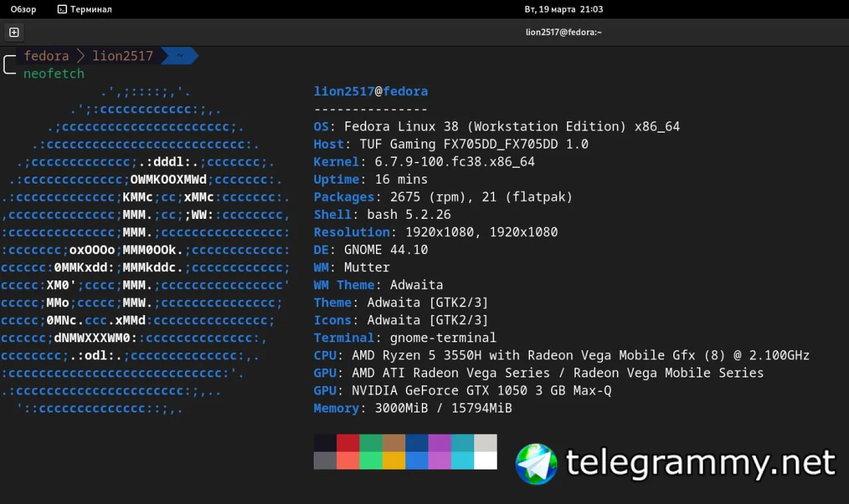Image resolution: width=849 pixels, height=504 pixels.
Task: Open the Терминал application menu in top bar
Action: 84,9
